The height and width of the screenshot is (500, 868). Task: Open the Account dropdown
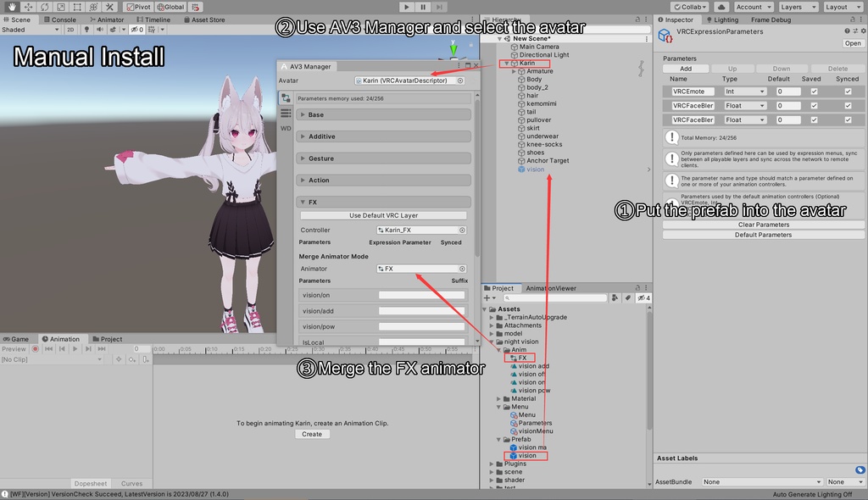(x=753, y=7)
